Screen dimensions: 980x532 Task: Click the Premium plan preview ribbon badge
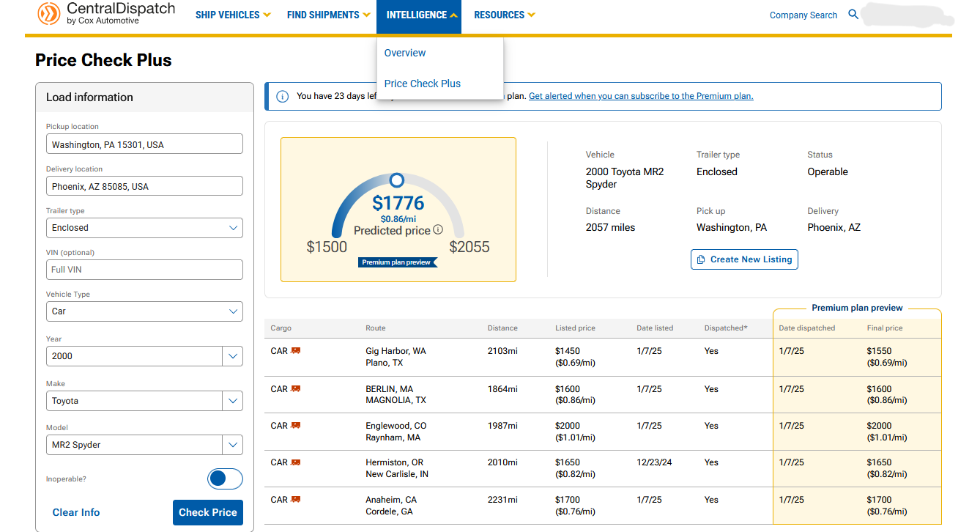click(x=398, y=262)
